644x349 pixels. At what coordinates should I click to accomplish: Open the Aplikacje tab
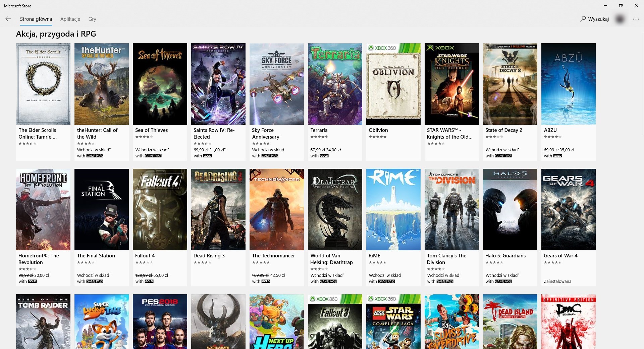click(x=70, y=19)
